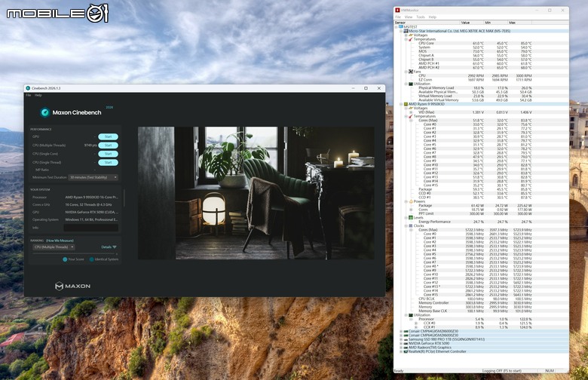The height and width of the screenshot is (380, 588).
Task: Click the NVIDIA GeForce RTX 5090 device icon
Action: pos(406,343)
